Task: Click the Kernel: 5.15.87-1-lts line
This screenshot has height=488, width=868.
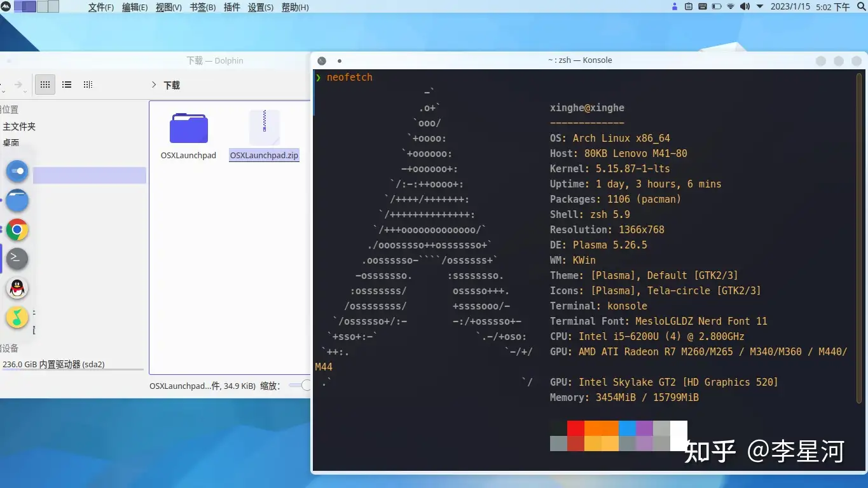Action: tap(610, 168)
